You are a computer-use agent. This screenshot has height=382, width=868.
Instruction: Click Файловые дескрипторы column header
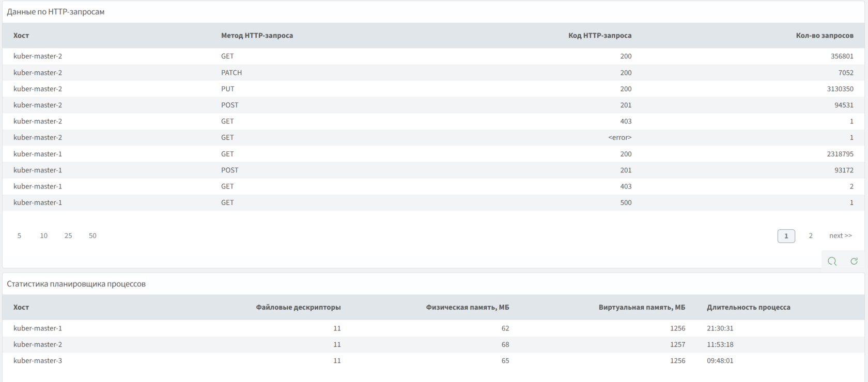tap(298, 307)
